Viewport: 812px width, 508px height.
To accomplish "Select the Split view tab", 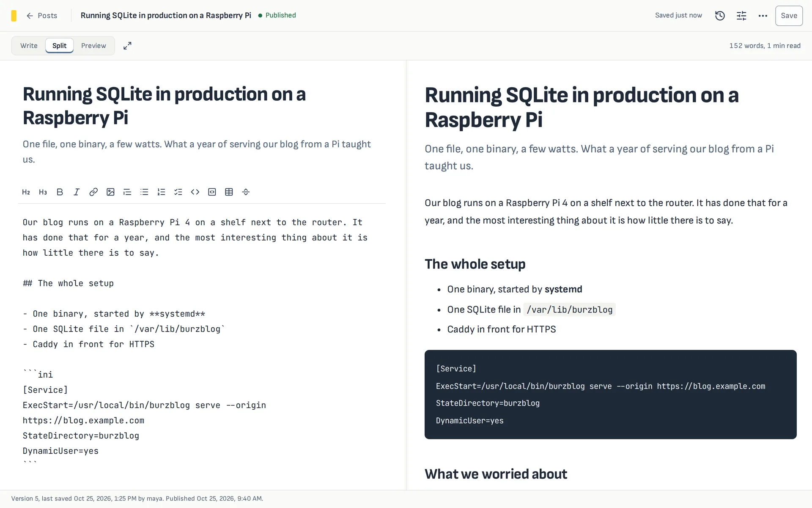I will [x=59, y=46].
